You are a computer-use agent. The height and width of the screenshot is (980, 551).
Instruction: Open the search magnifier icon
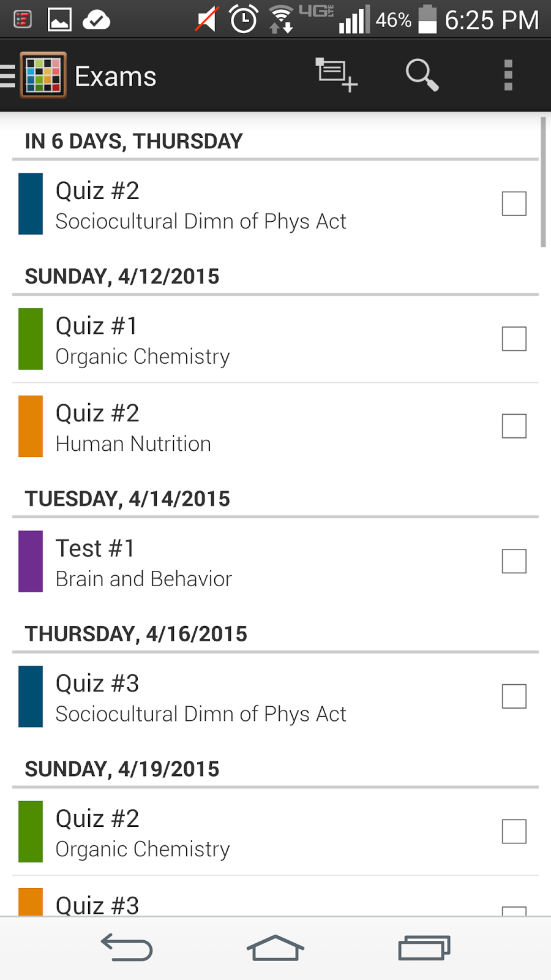pos(422,75)
